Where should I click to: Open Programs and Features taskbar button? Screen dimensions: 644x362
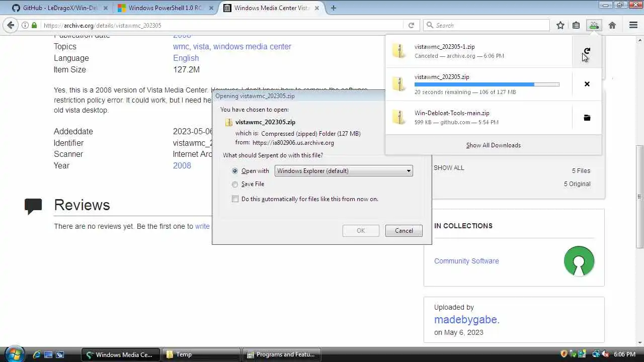(x=282, y=354)
